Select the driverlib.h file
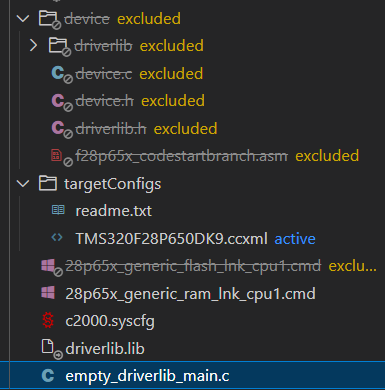The width and height of the screenshot is (385, 390). pyautogui.click(x=111, y=129)
